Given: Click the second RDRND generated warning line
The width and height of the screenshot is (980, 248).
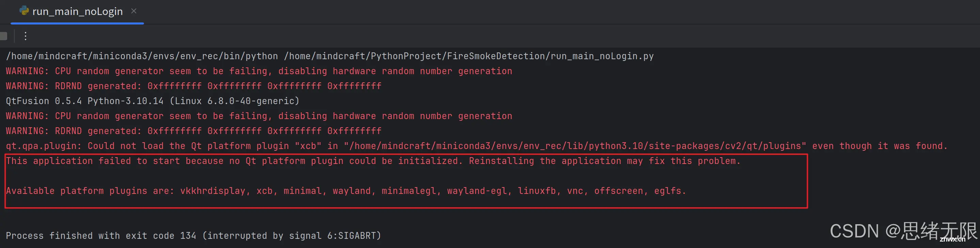Looking at the screenshot, I should pyautogui.click(x=194, y=131).
